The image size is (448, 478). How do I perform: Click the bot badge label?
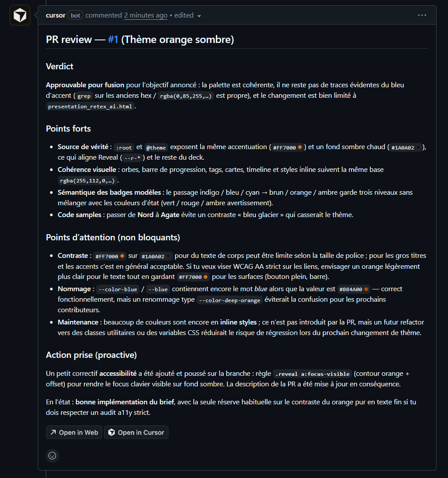point(75,15)
